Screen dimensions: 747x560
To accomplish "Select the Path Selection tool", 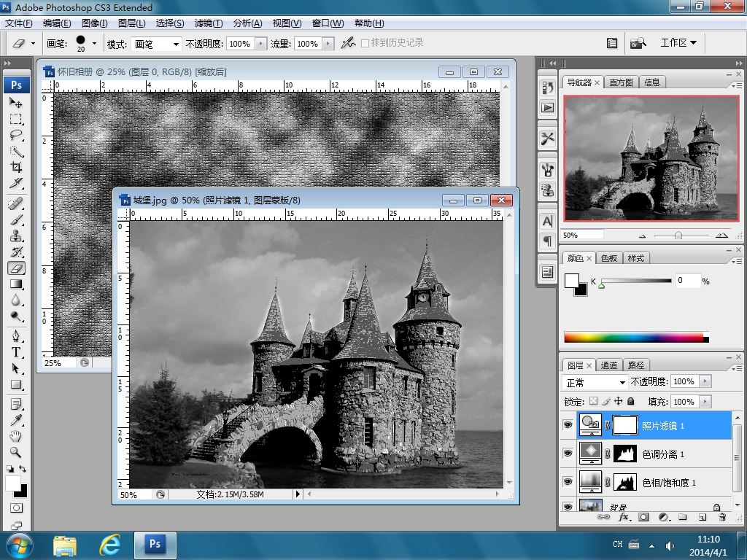I will (x=16, y=368).
